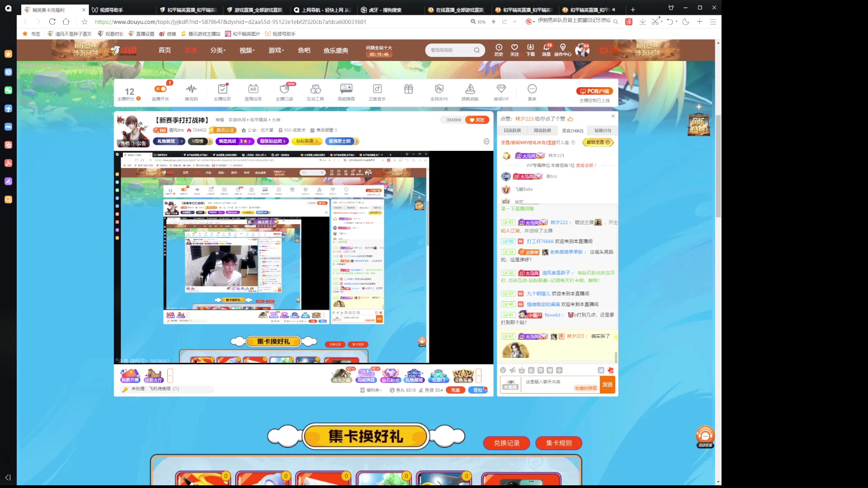This screenshot has height=488, width=868.
Task: Open the 钻石粉丝 icon
Action: click(391, 375)
